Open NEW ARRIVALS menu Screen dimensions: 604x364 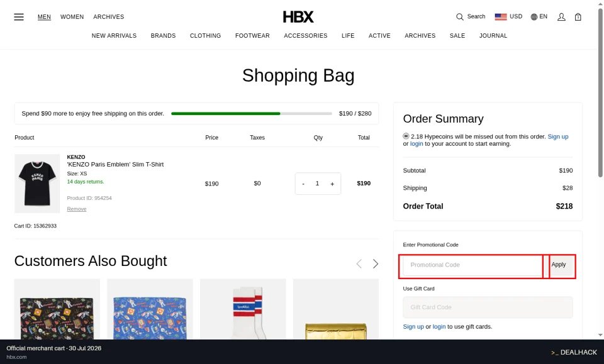point(114,36)
